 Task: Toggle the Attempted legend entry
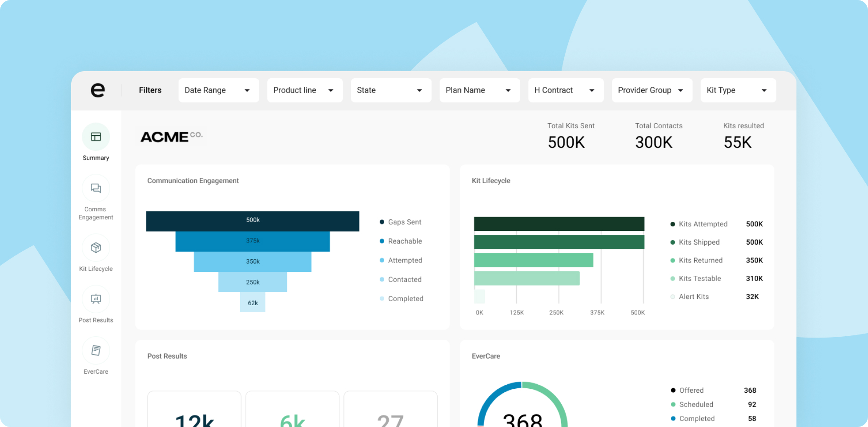[401, 260]
